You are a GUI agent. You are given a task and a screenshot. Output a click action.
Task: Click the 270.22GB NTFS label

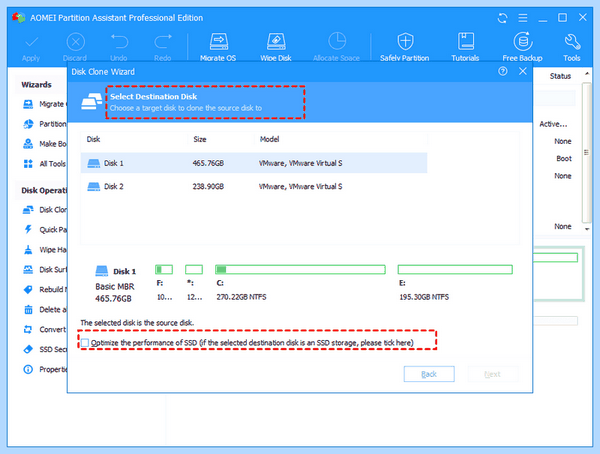(x=241, y=297)
